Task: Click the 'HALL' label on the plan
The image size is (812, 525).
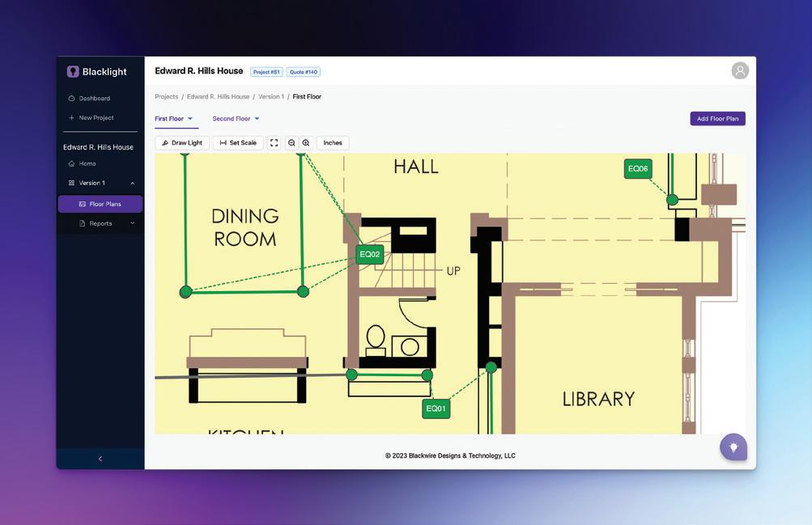Action: [x=416, y=167]
